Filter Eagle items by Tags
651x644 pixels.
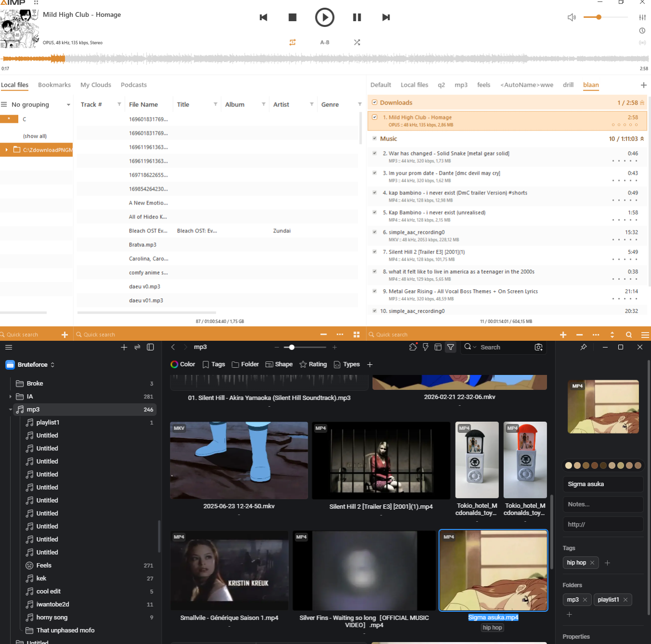tap(214, 364)
